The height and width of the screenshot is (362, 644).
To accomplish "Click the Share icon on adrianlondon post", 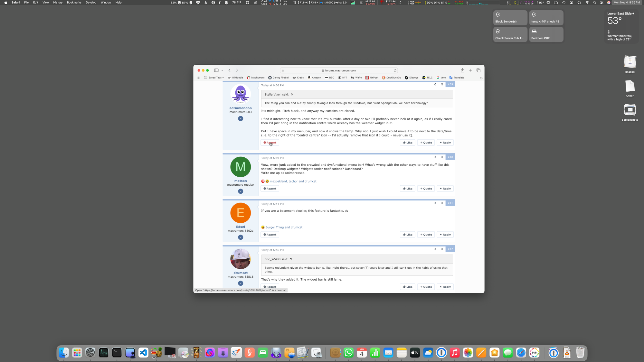I will (x=435, y=84).
